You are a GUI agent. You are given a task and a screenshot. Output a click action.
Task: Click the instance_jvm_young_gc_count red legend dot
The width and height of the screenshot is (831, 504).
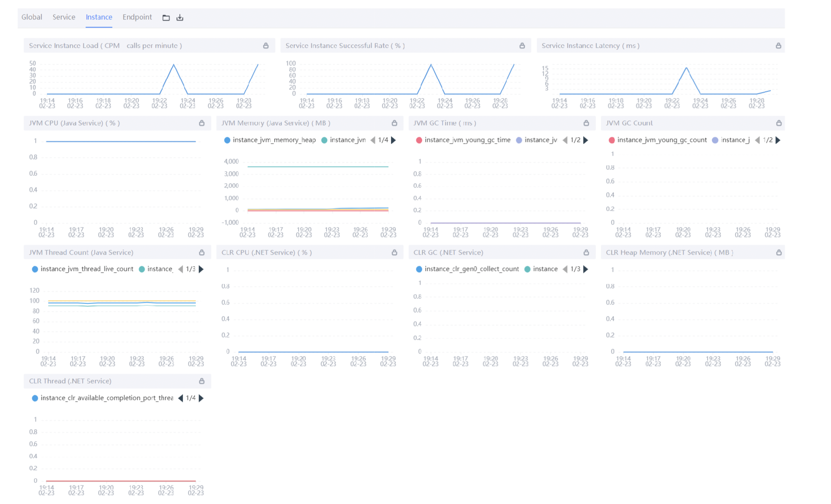612,140
